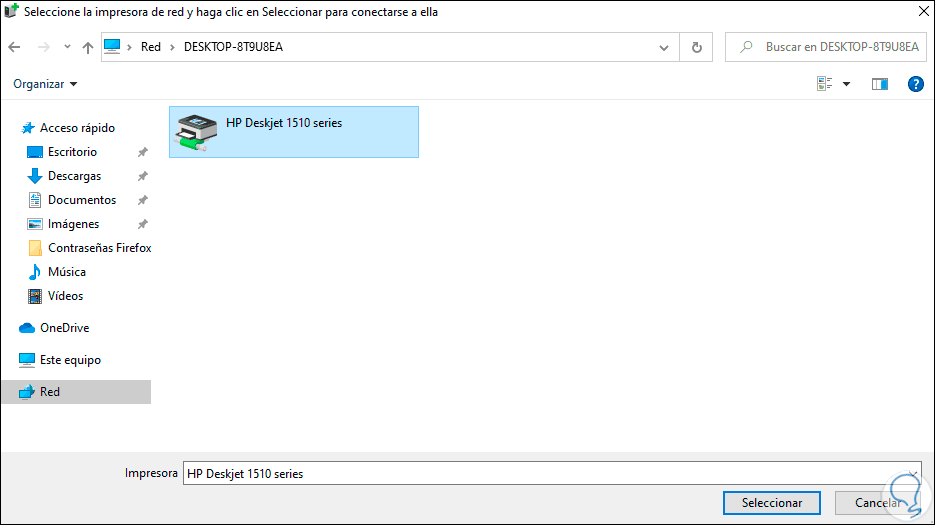The width and height of the screenshot is (935, 525).
Task: Click the pin icon beside Imágenes
Action: (x=143, y=224)
